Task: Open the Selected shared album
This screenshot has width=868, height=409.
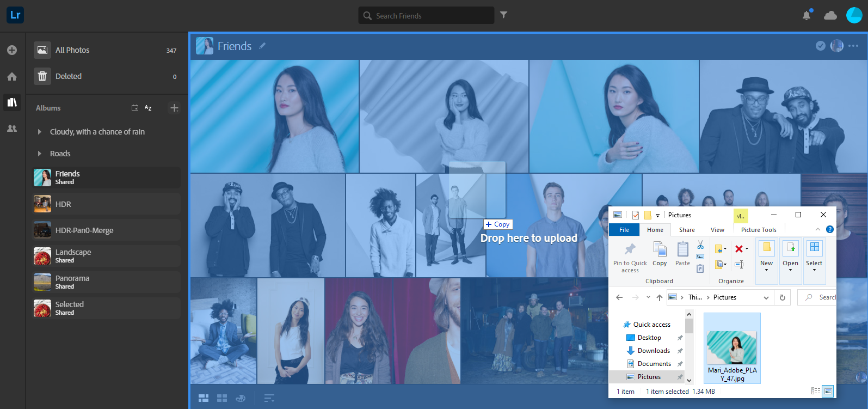Action: coord(107,308)
